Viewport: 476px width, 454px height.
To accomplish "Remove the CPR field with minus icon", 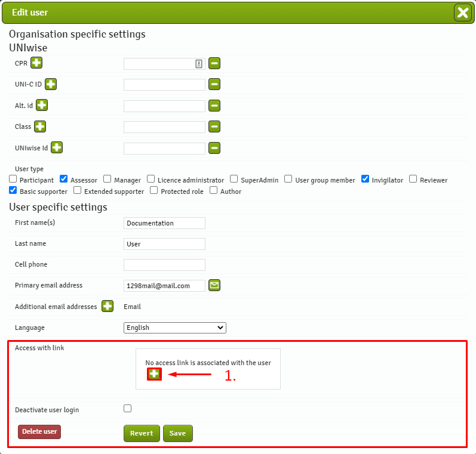I will tap(214, 63).
